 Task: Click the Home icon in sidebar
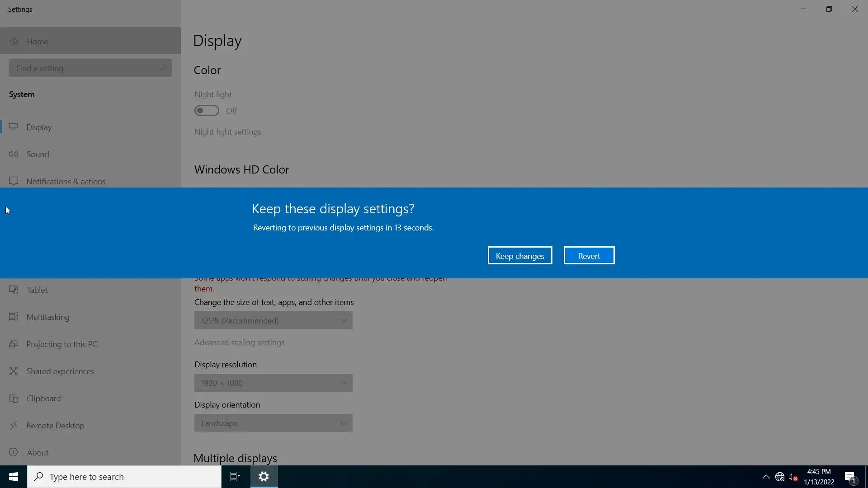14,42
